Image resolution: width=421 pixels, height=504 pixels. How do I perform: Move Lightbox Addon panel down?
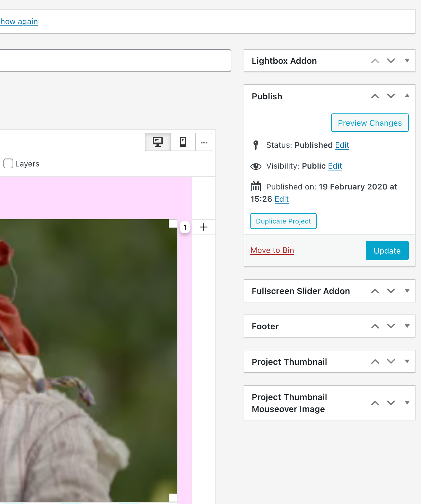coord(391,61)
